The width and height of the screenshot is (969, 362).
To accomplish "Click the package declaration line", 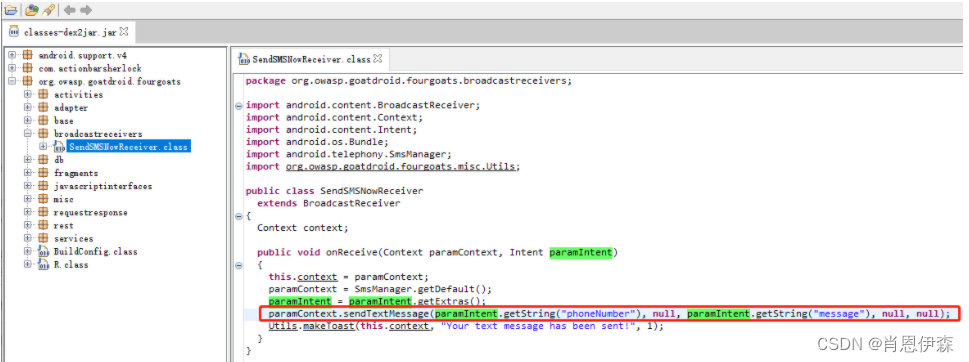I will (x=408, y=80).
